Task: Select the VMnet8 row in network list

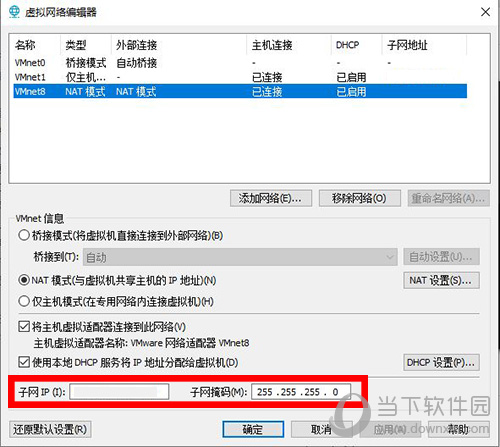Action: [x=240, y=91]
